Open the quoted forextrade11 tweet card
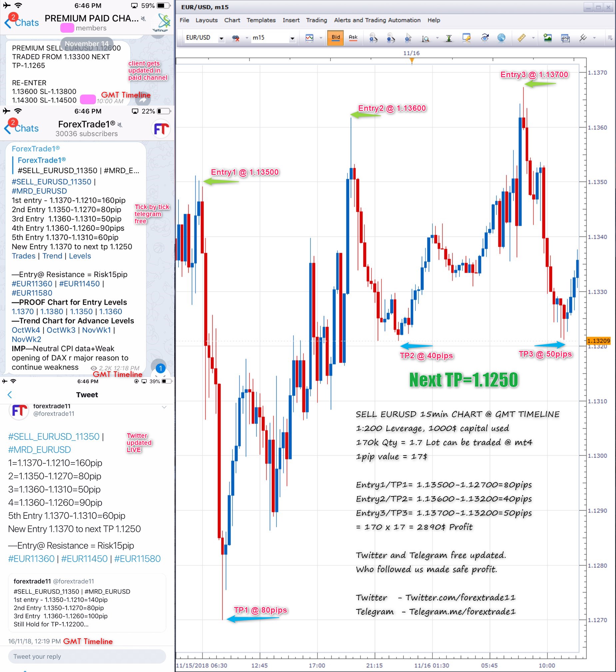 tap(87, 603)
